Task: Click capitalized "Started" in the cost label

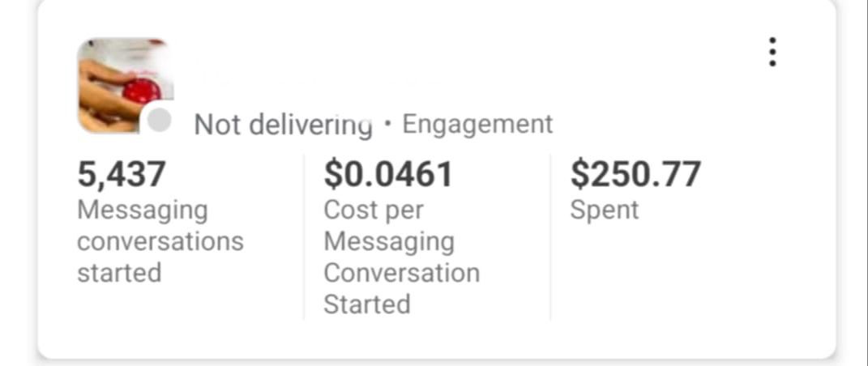Action: point(367,304)
